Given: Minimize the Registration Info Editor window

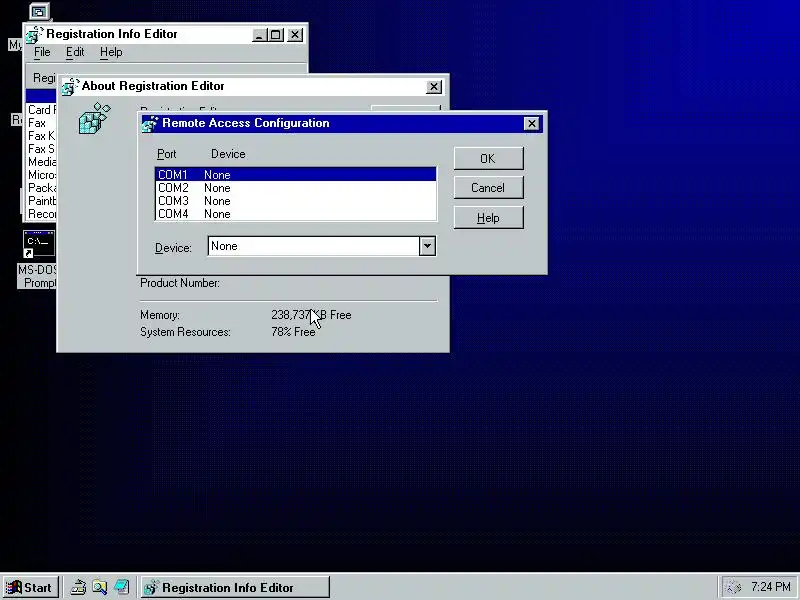Looking at the screenshot, I should click(260, 35).
